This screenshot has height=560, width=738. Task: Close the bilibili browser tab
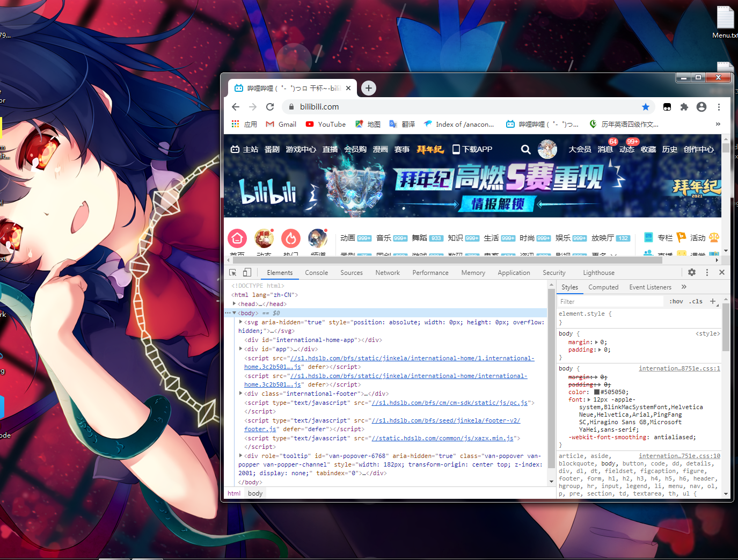pos(348,88)
